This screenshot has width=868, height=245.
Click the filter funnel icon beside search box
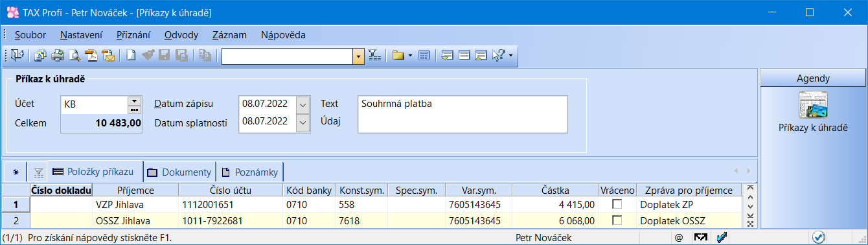point(374,56)
